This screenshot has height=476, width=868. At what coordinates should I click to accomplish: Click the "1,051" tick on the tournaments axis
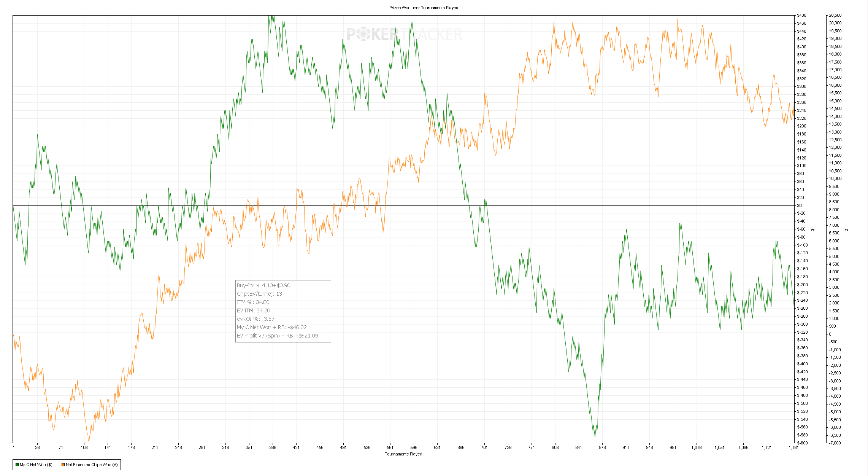coord(719,447)
